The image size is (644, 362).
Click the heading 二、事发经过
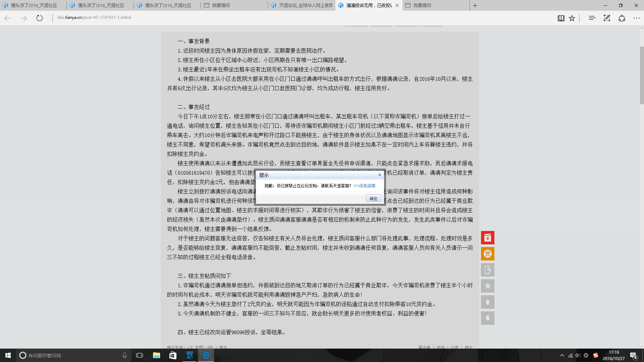(194, 107)
